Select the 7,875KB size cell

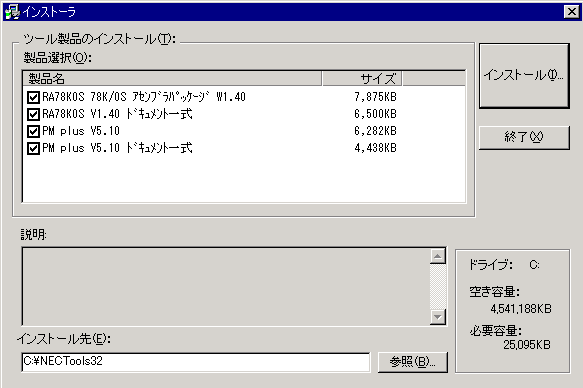click(x=375, y=97)
